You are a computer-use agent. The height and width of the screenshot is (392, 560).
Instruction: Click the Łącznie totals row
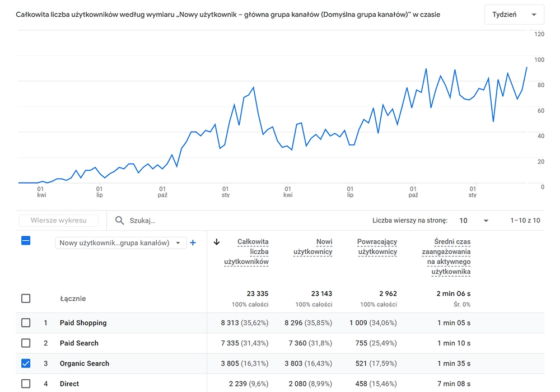tap(73, 298)
